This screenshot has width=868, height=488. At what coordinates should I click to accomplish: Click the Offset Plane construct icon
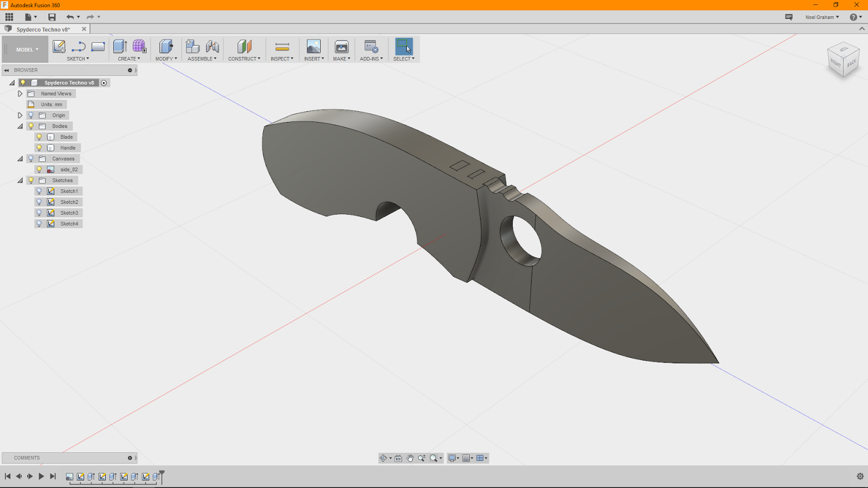[x=244, y=46]
